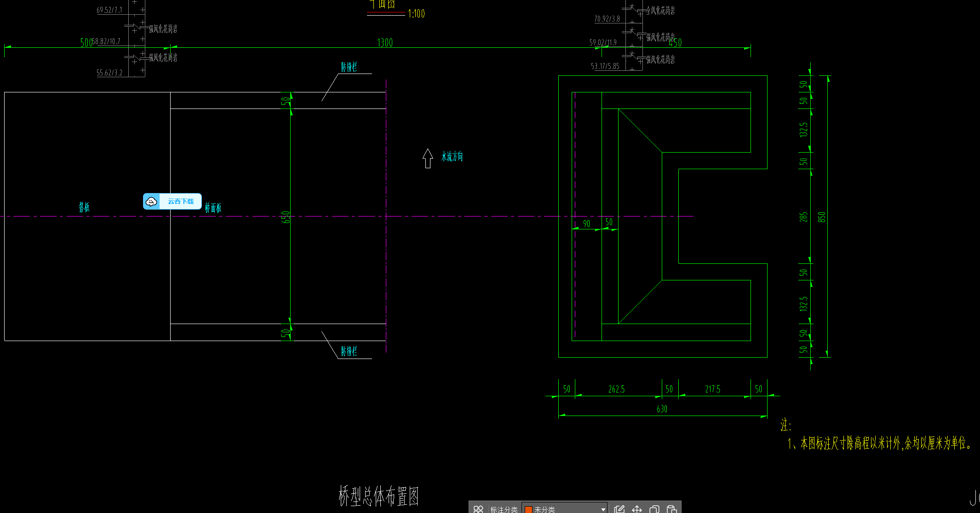Screen dimensions: 980x513
Task: Click the orange 未分类 color swatch
Action: (528, 509)
